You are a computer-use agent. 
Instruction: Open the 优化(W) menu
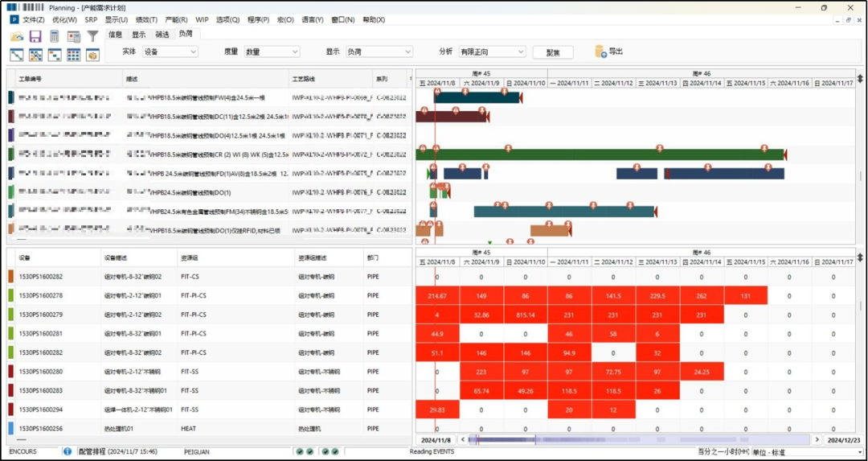click(x=64, y=19)
